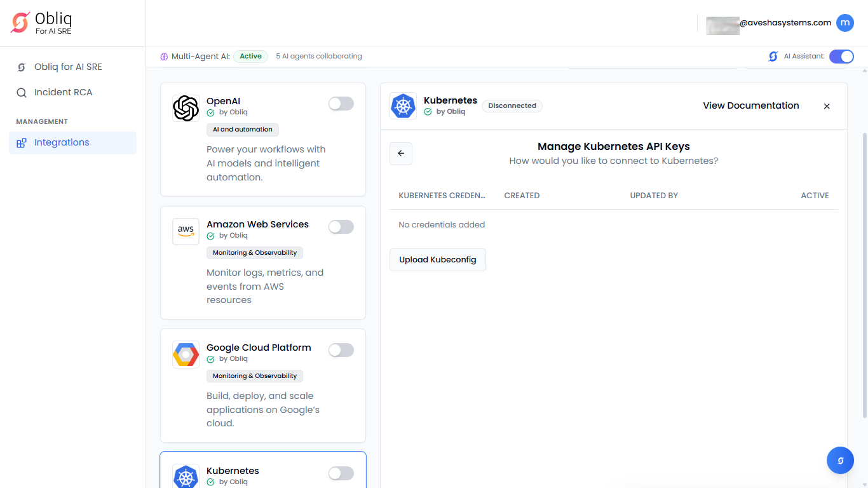This screenshot has width=868, height=500.
Task: Click the Upload Kubeconfig button
Action: (x=437, y=260)
